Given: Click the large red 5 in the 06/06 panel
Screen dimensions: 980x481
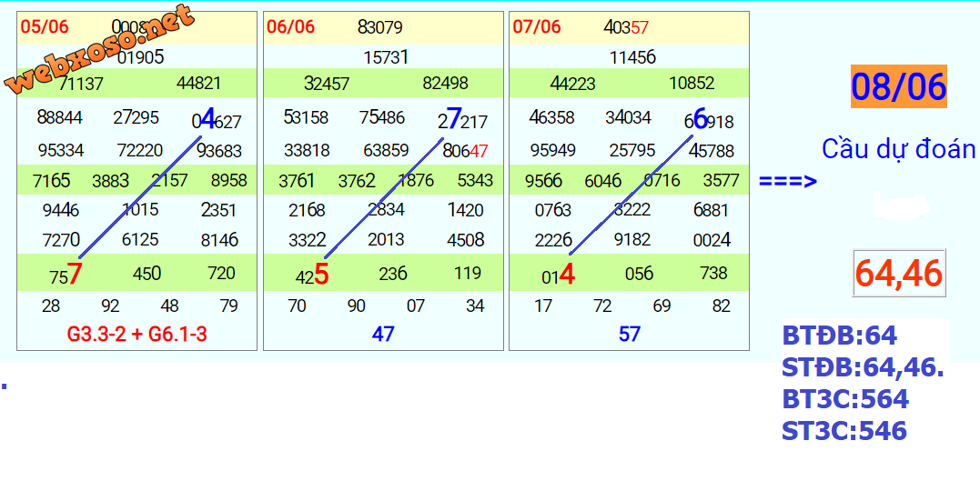Looking at the screenshot, I should point(321,273).
